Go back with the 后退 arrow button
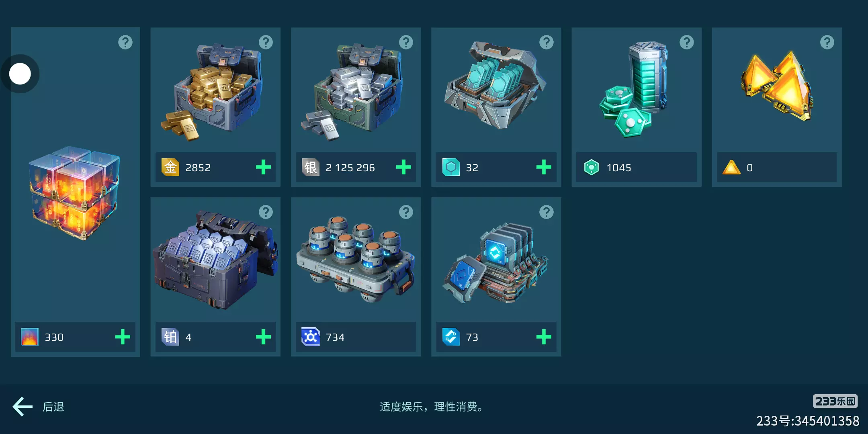This screenshot has width=868, height=434. [38, 407]
